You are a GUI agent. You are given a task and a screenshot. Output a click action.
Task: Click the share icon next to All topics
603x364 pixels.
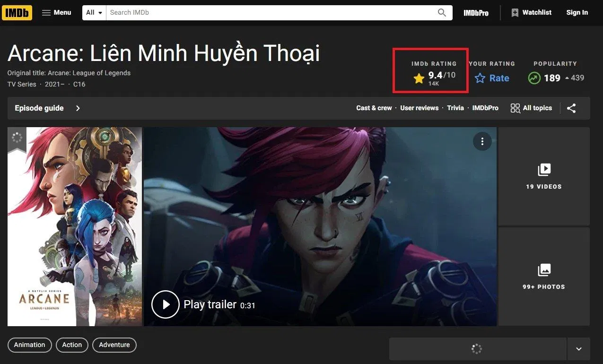coord(571,108)
